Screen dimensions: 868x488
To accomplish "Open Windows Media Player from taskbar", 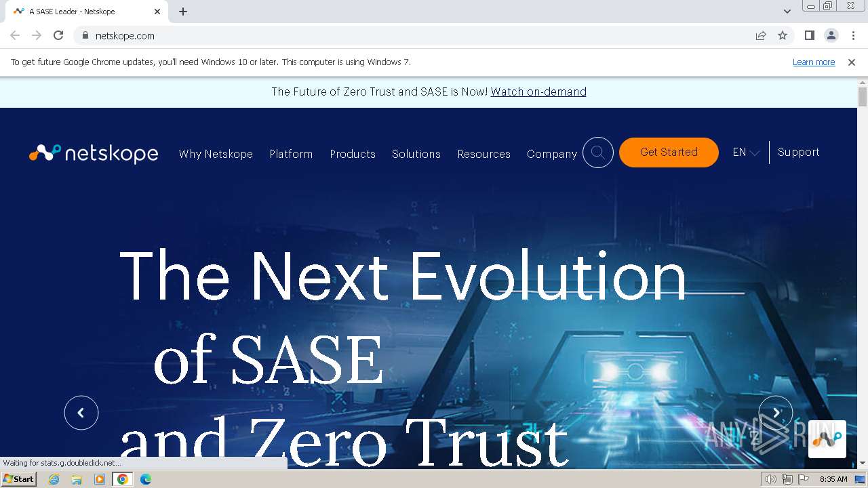I will tap(100, 479).
